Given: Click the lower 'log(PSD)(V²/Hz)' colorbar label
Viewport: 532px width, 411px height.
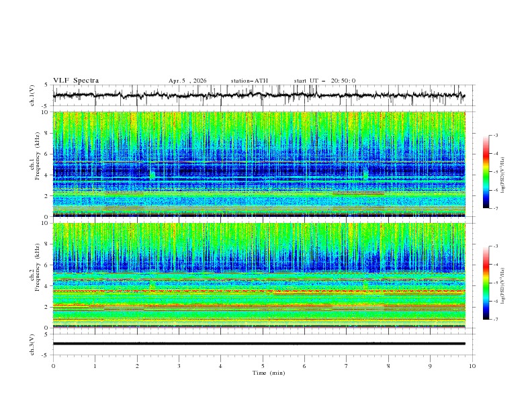Looking at the screenshot, I should (503, 285).
